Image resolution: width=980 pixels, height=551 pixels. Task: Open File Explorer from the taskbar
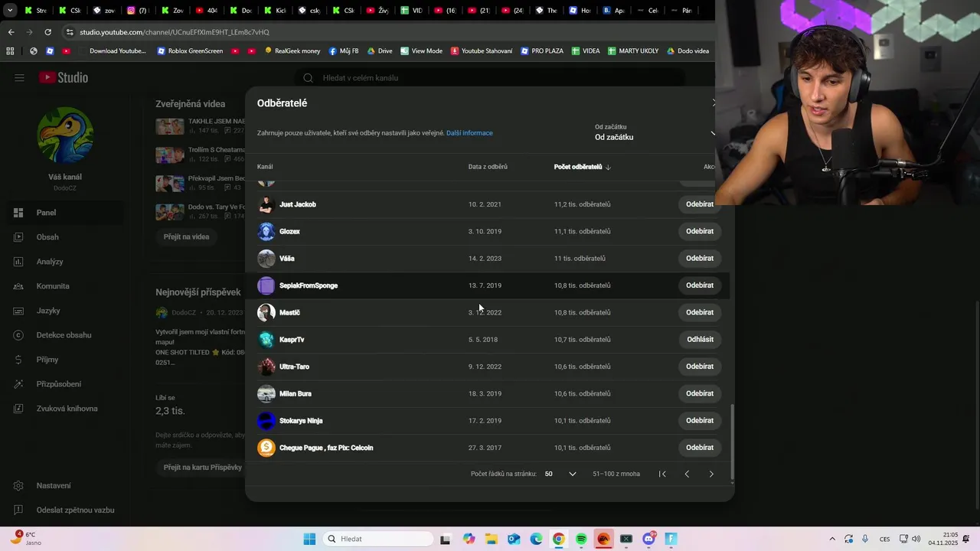(491, 539)
